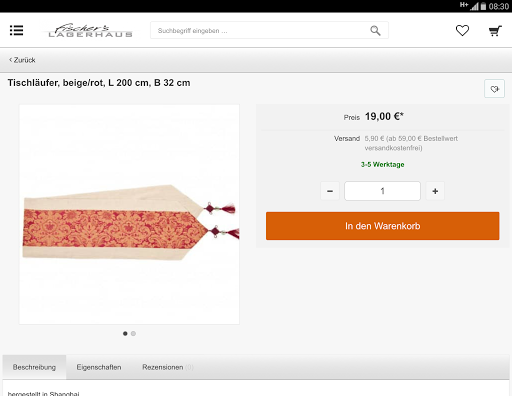The width and height of the screenshot is (512, 396).
Task: Switch to the Beschreibung tab
Action: coord(34,367)
